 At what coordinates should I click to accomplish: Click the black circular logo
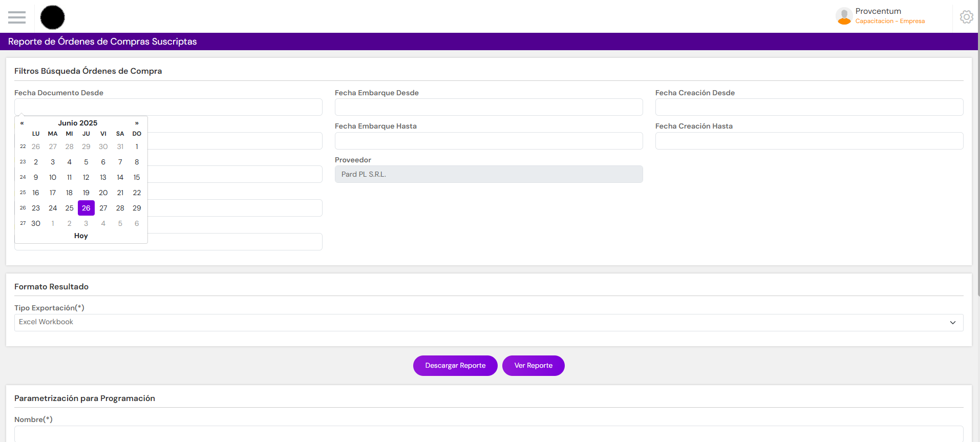pos(52,17)
